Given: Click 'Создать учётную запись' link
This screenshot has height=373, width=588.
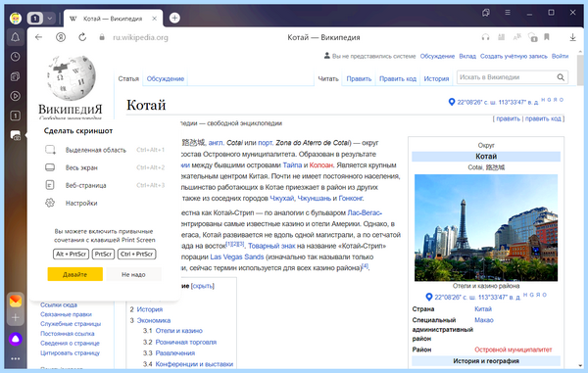Looking at the screenshot, I should pyautogui.click(x=514, y=56).
